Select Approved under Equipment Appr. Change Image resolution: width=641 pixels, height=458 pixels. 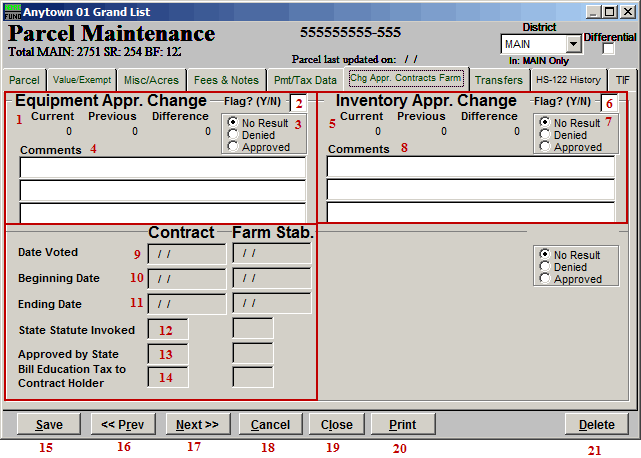point(233,147)
